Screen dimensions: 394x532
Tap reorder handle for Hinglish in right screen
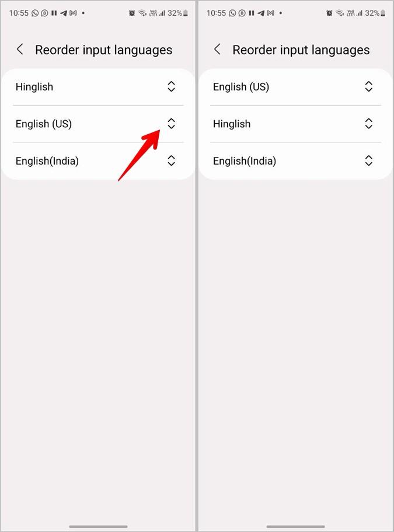pos(368,124)
